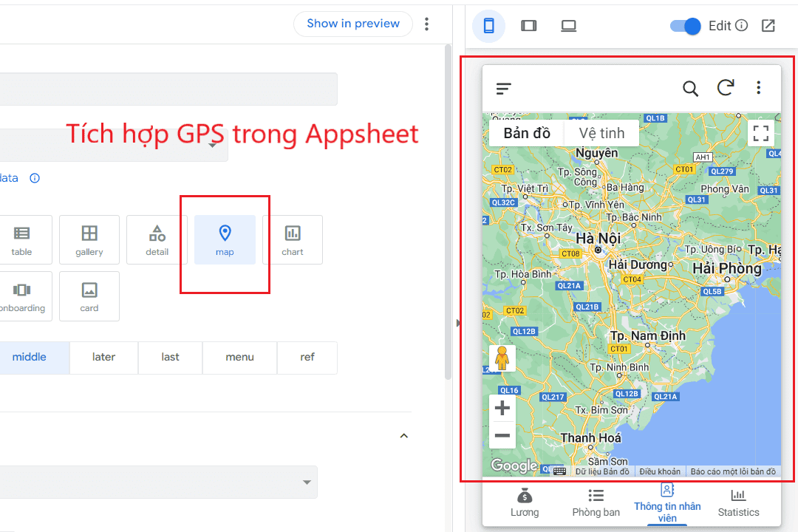798x532 pixels.
Task: Select the map view type icon
Action: (x=225, y=239)
